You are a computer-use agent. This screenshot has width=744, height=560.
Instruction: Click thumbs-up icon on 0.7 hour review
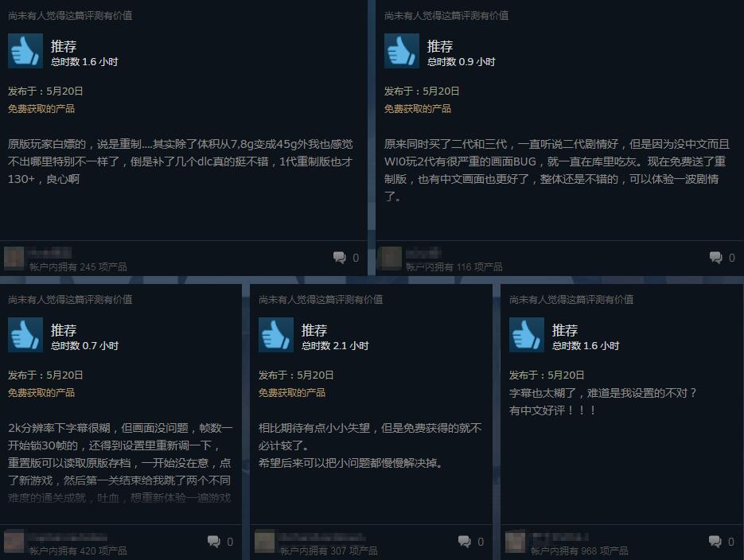click(x=25, y=335)
